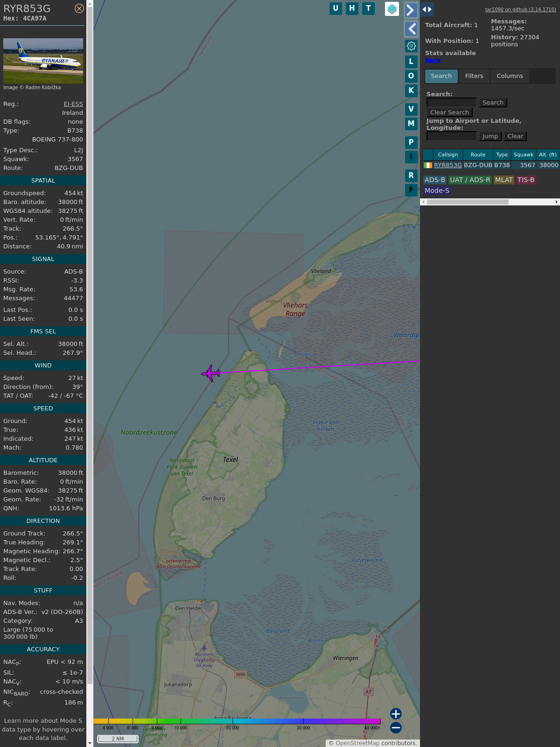Toggle the U map button
Viewport: 560px width, 747px height.
(x=336, y=8)
